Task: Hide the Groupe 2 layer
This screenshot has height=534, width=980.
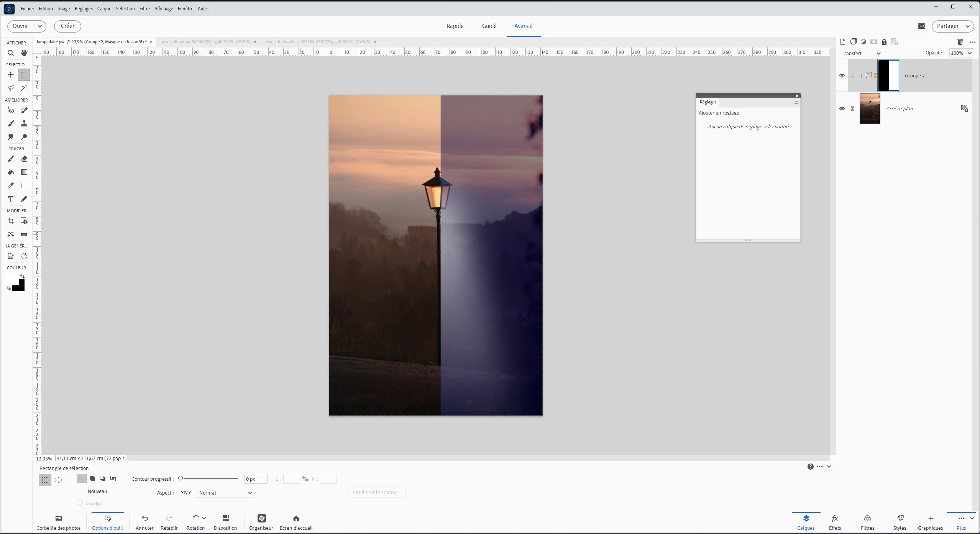Action: coord(842,76)
